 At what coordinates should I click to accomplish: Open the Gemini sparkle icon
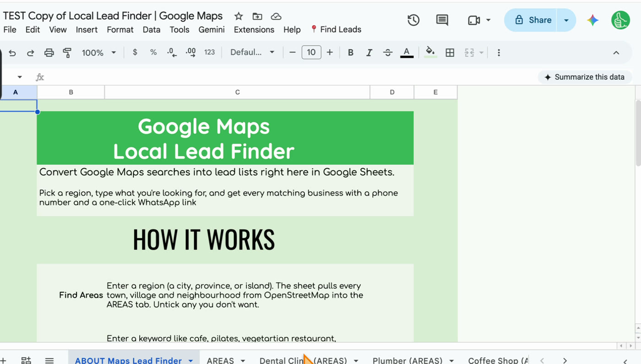pyautogui.click(x=593, y=20)
